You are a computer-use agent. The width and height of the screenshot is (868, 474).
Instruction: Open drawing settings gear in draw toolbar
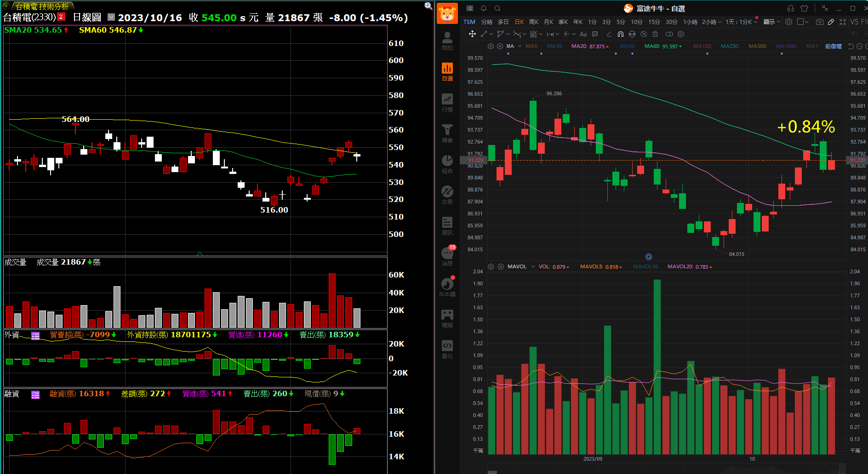681,34
